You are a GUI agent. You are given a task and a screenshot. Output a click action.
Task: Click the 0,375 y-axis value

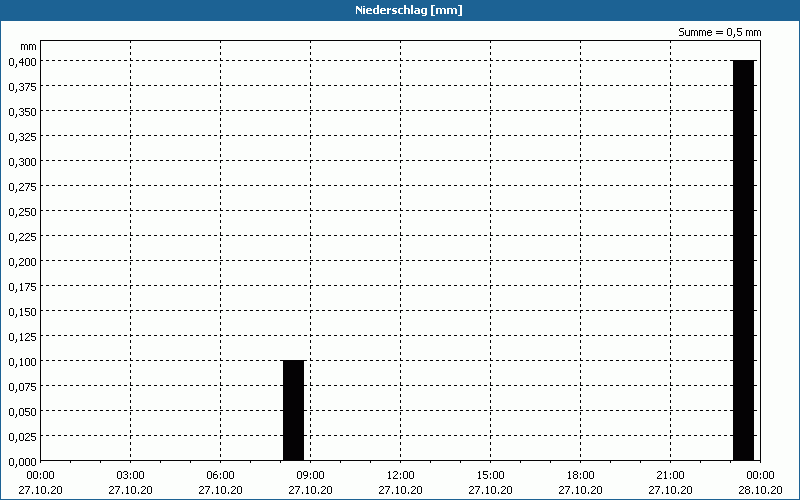tap(22, 87)
